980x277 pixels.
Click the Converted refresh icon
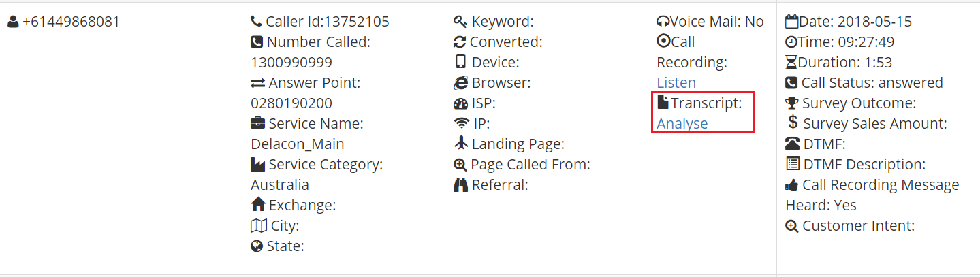point(459,42)
